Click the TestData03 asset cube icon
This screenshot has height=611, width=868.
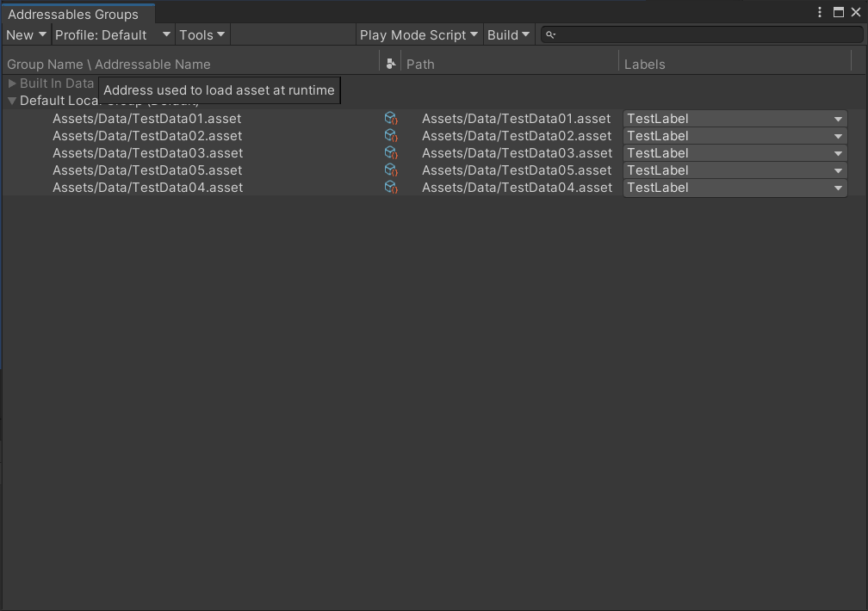pyautogui.click(x=392, y=152)
